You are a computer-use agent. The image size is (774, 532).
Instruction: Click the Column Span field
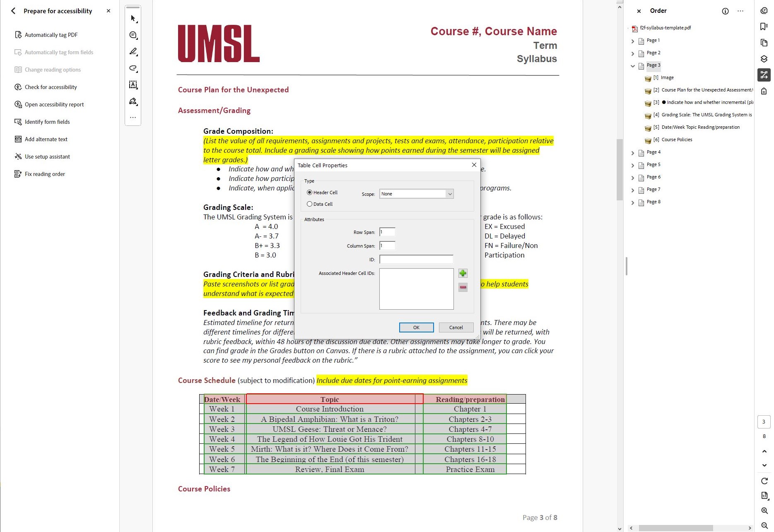click(x=387, y=246)
